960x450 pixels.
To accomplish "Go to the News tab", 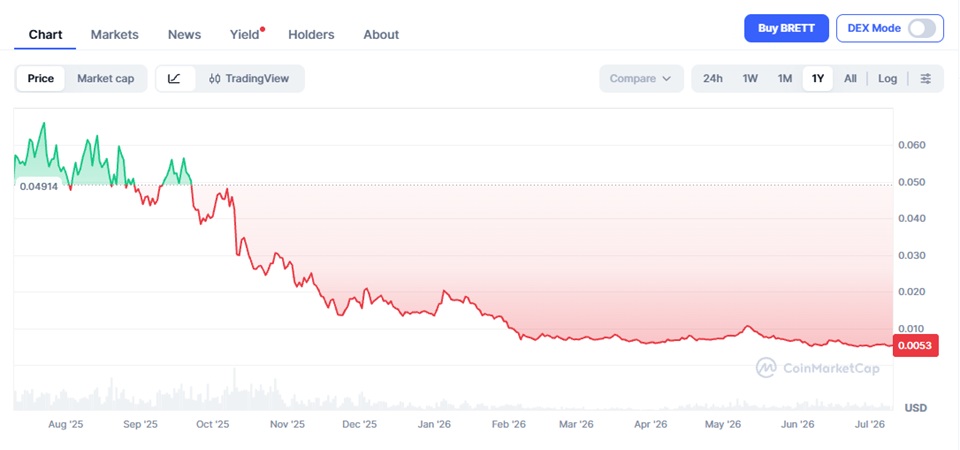I will click(184, 35).
